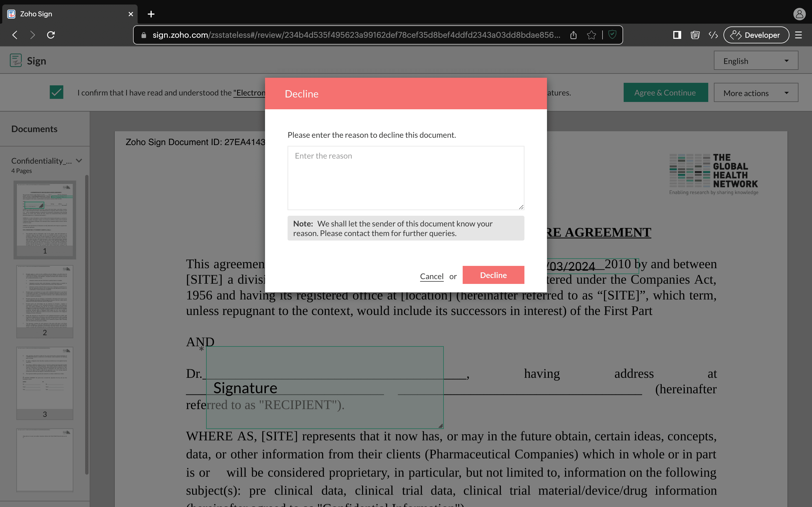Click the code brackets devtools icon
The width and height of the screenshot is (812, 507).
point(713,35)
